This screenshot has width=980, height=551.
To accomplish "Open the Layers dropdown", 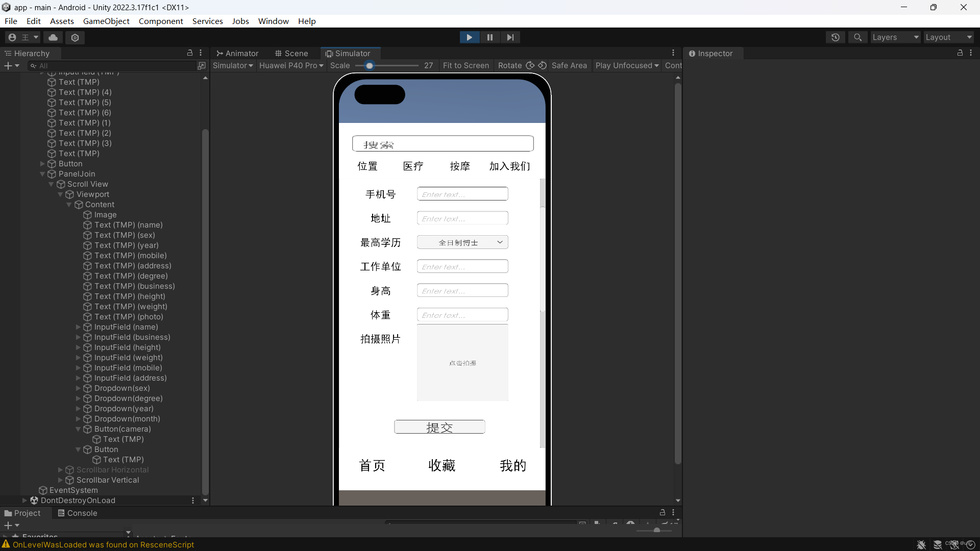I will [x=895, y=37].
